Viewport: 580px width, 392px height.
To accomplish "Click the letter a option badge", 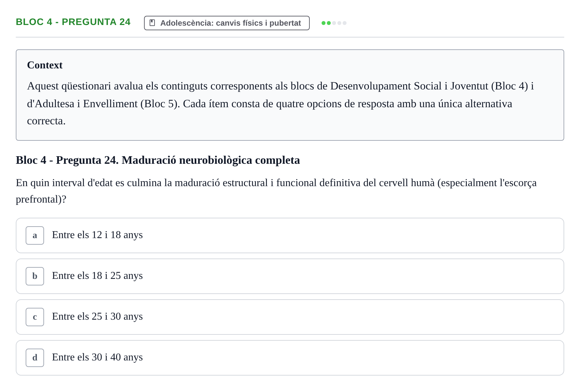I will (35, 235).
